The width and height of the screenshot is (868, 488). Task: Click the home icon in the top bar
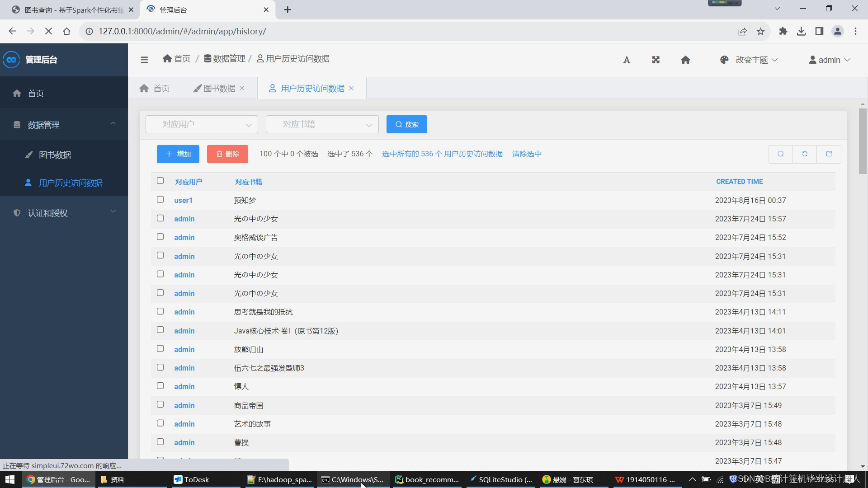[685, 60]
